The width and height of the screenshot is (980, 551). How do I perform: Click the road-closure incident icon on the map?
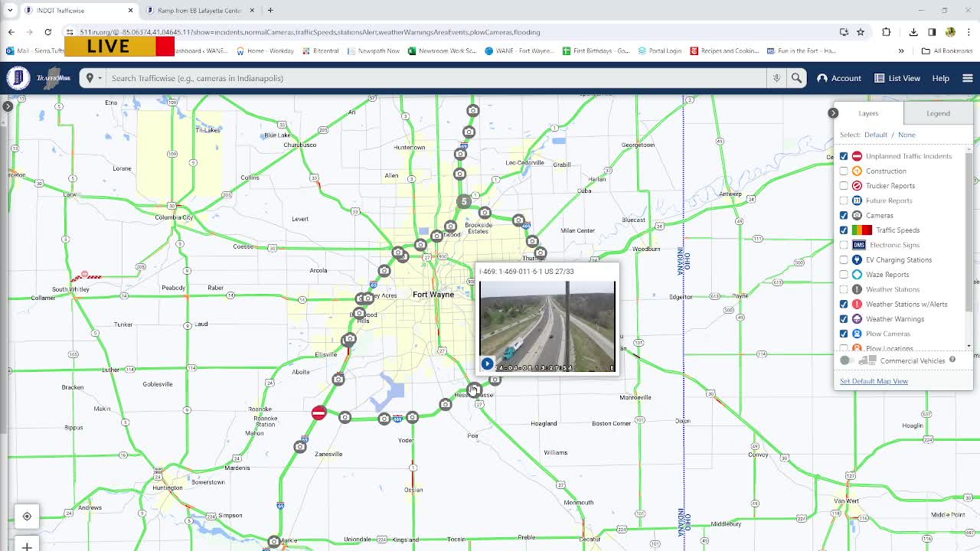(x=318, y=412)
